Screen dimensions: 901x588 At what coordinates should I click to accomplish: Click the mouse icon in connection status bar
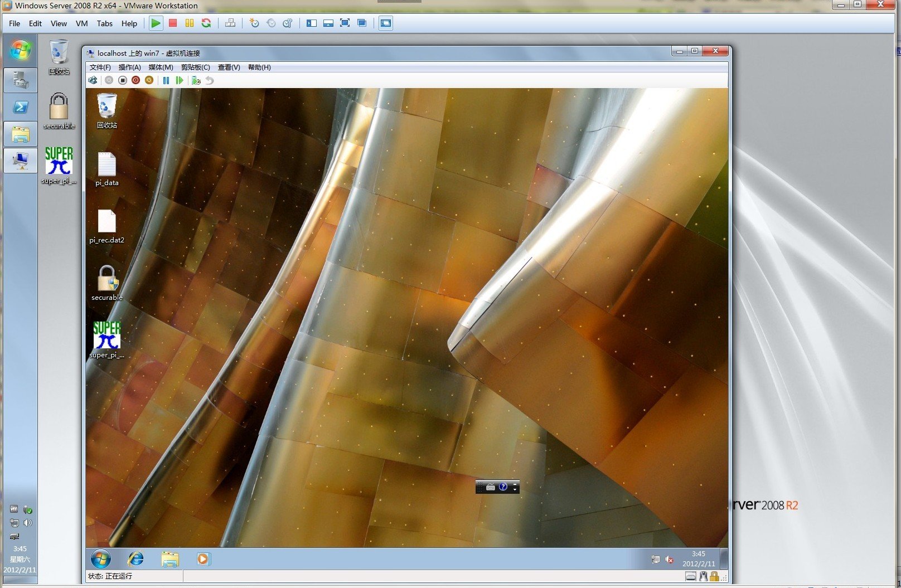pyautogui.click(x=704, y=576)
